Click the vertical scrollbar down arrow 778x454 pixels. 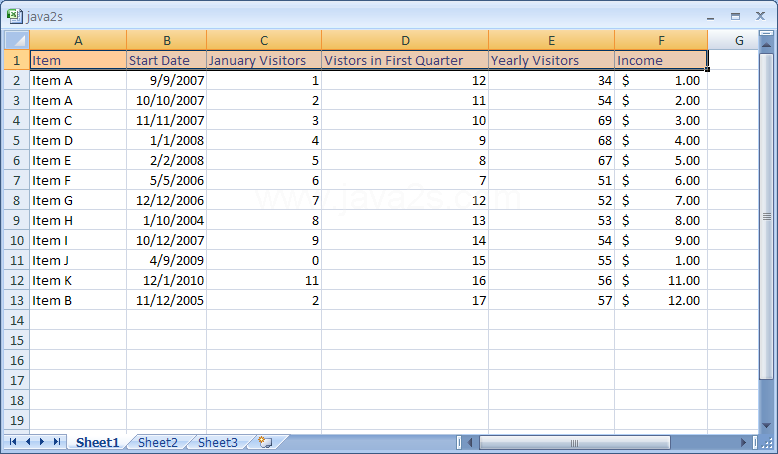coord(766,426)
